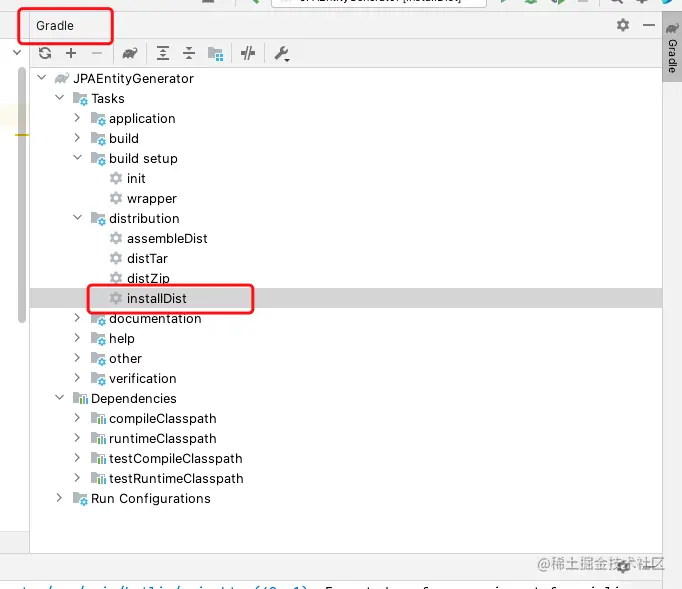
Task: Select the documentation group label
Action: click(155, 319)
